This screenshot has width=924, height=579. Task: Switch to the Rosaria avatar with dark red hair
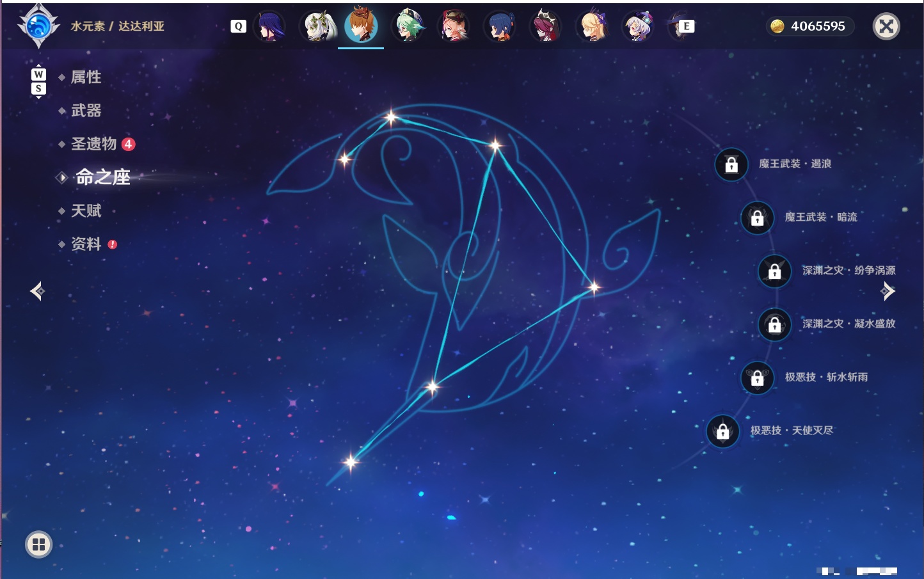click(x=546, y=26)
